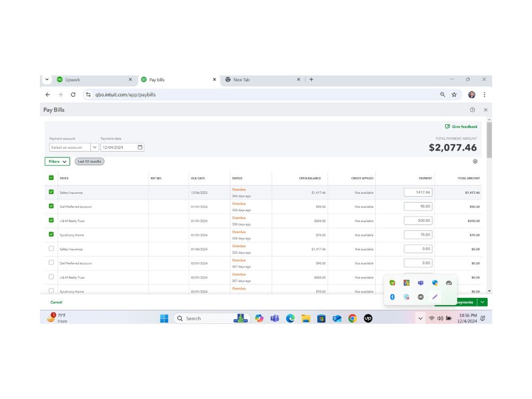This screenshot has width=532, height=399.
Task: Sort by DUE DATE column header
Action: click(198, 178)
